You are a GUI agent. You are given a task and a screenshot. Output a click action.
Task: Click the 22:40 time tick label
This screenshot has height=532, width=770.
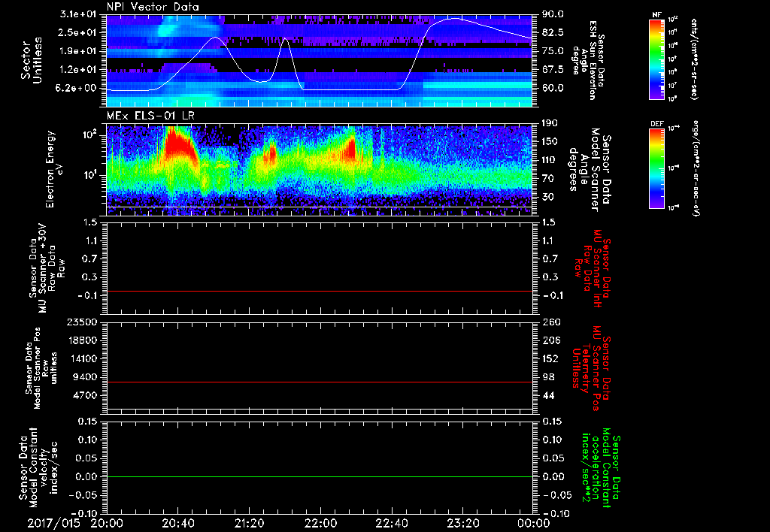coord(391,523)
